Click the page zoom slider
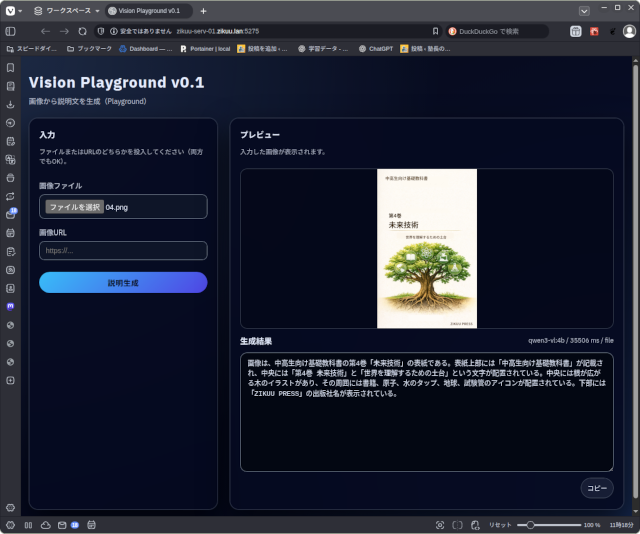The width and height of the screenshot is (640, 534). (x=550, y=525)
